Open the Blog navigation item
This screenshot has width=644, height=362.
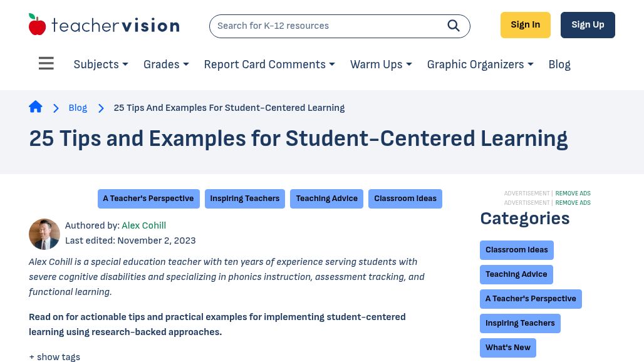tap(559, 65)
